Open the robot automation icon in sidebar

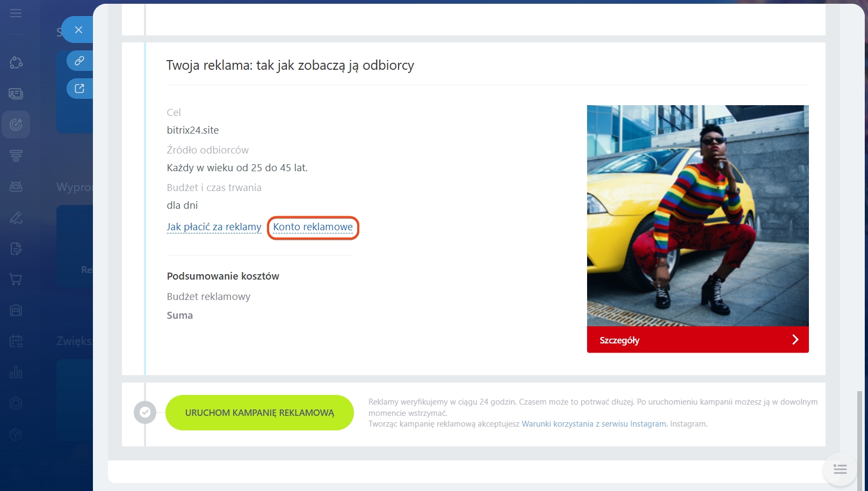pyautogui.click(x=16, y=187)
